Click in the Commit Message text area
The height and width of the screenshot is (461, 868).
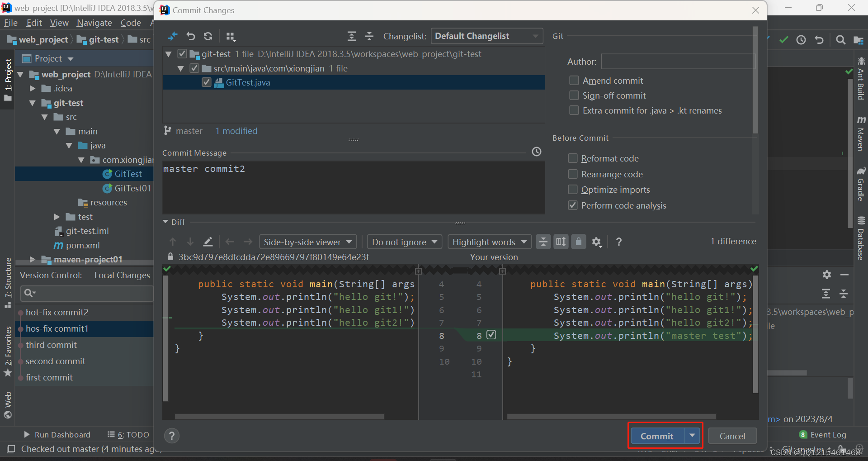354,187
